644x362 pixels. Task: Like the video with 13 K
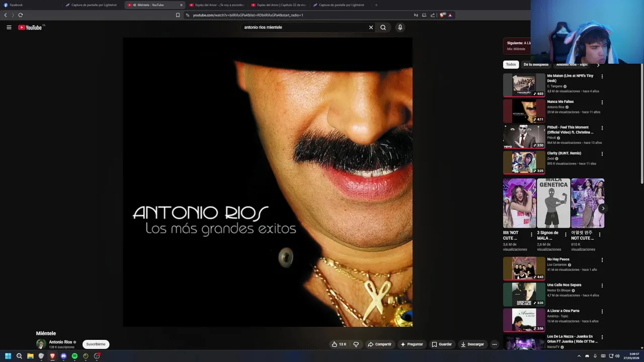click(339, 344)
